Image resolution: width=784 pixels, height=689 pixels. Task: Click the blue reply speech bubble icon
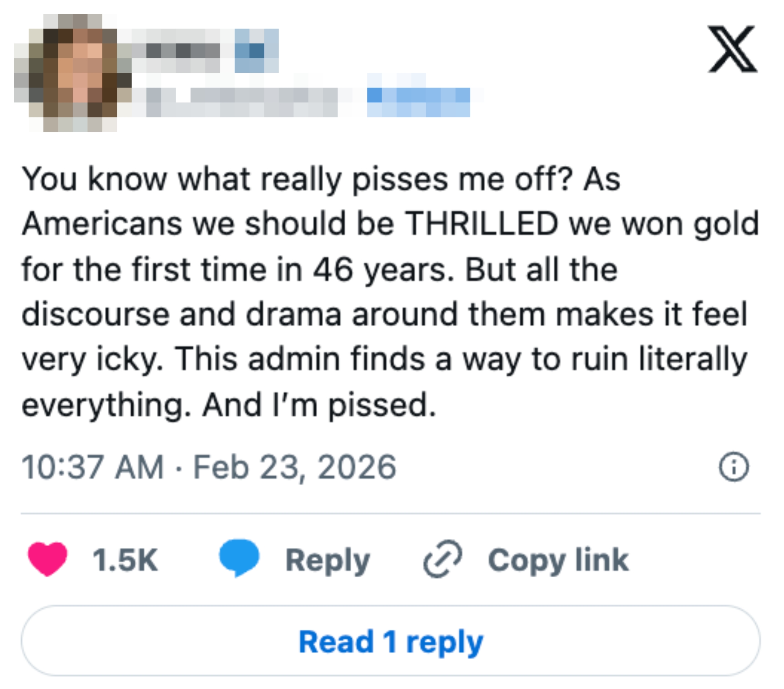[239, 557]
